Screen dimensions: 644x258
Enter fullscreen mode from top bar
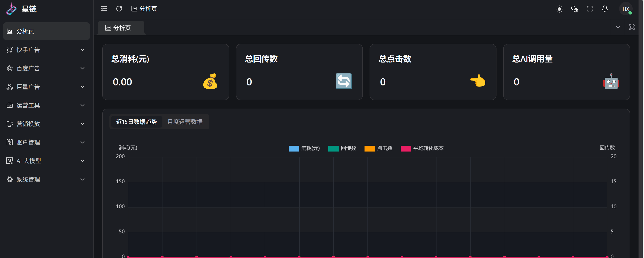pyautogui.click(x=589, y=9)
